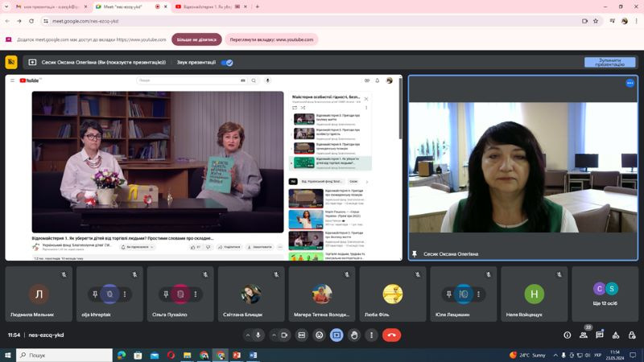
Task: Open the Windows notification center icon
Action: [633, 355]
